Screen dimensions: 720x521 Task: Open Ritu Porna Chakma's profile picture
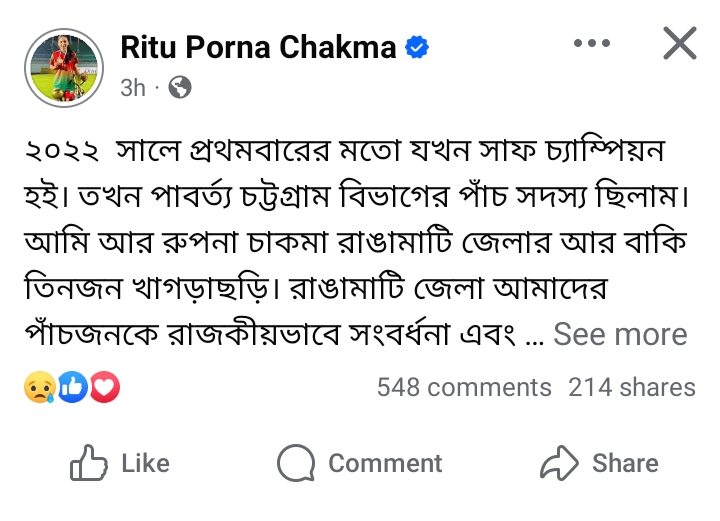(64, 68)
